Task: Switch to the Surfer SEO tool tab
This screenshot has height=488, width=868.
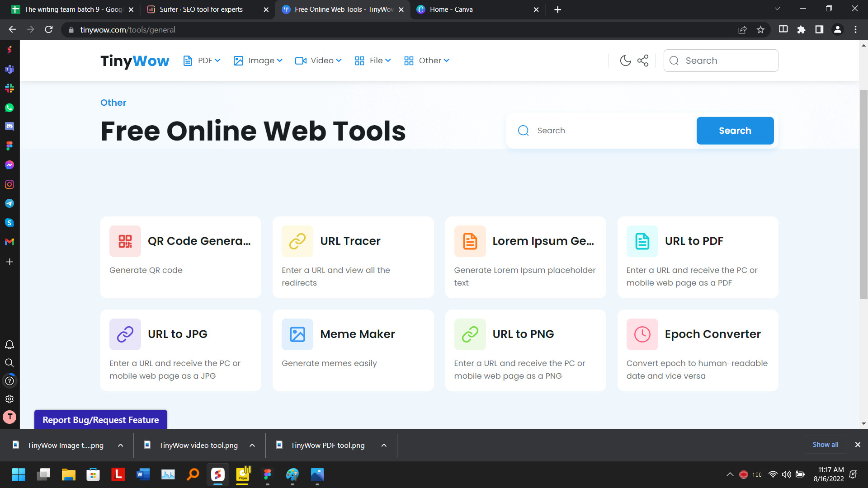Action: (x=207, y=9)
